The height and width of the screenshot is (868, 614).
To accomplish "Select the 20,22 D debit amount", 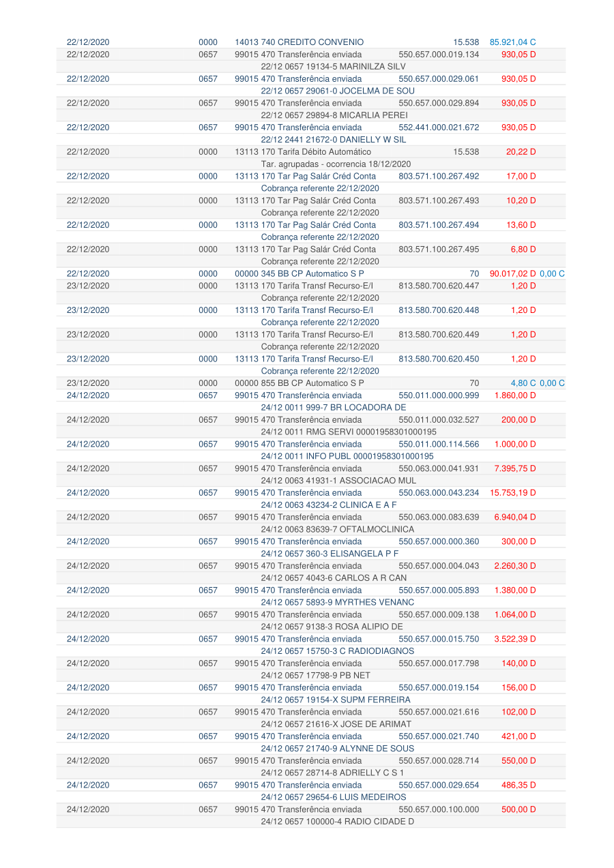I will point(521,152).
